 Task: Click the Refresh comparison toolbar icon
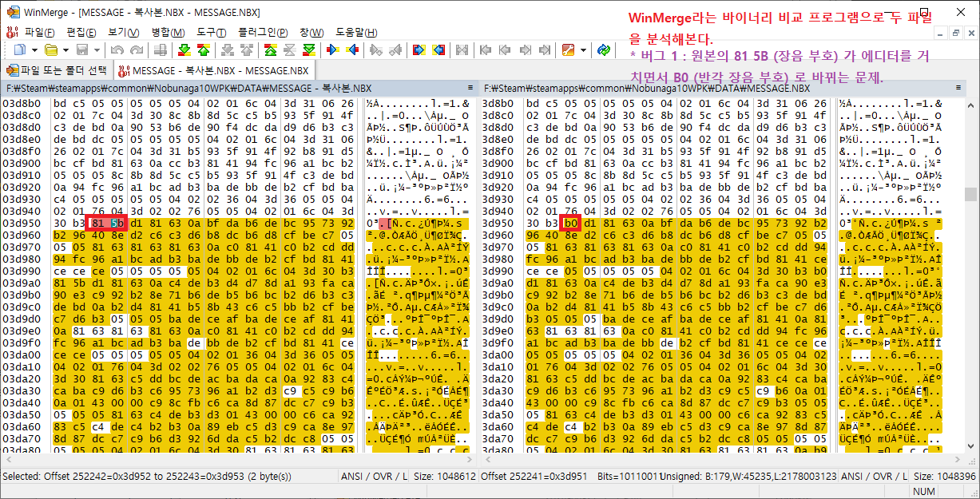[x=604, y=50]
